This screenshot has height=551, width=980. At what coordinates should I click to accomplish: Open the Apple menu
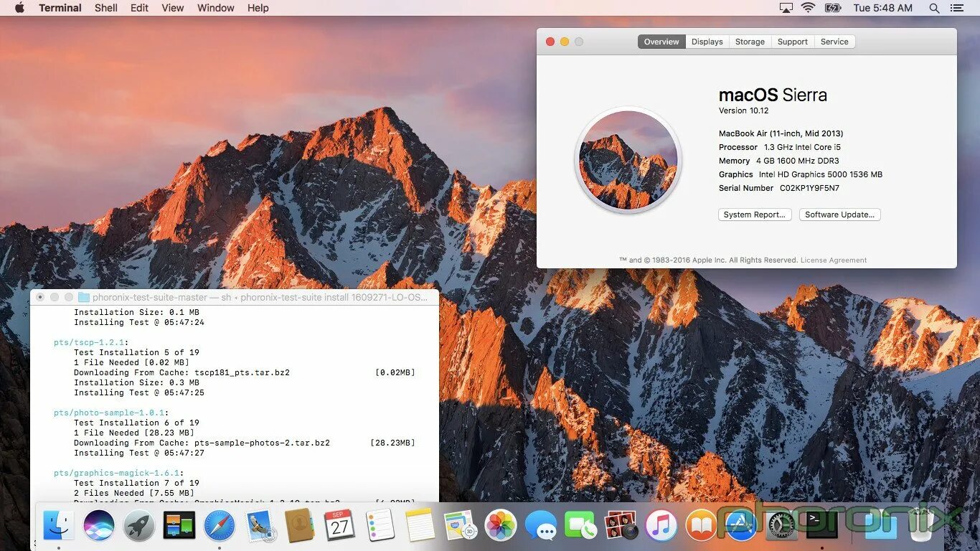click(x=19, y=8)
